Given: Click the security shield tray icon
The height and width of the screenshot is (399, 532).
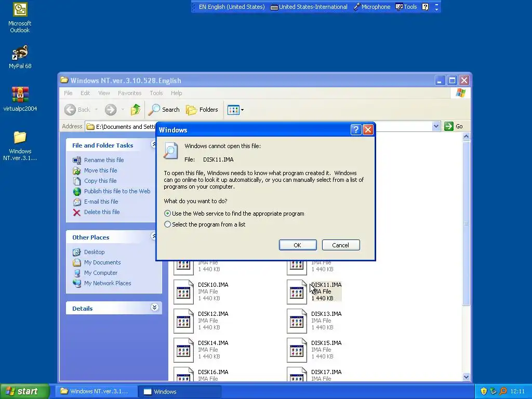Looking at the screenshot, I should point(484,391).
